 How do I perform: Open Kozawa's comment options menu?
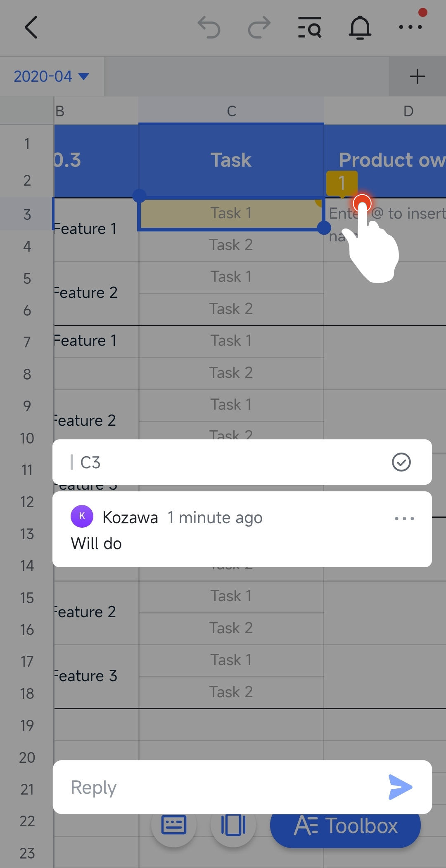pyautogui.click(x=404, y=519)
